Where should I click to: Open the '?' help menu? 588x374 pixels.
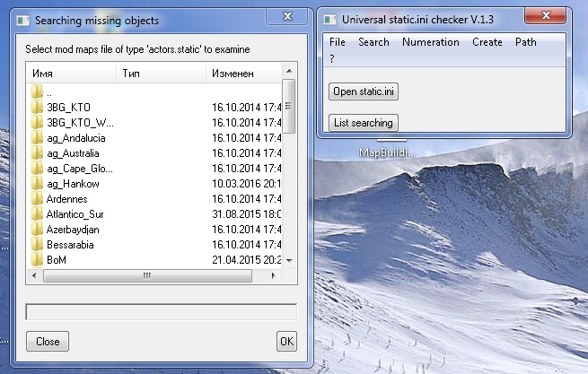[332, 58]
